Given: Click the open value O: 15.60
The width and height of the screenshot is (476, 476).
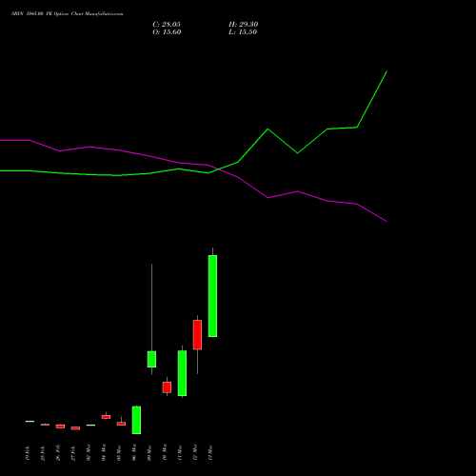Looking at the screenshot, I should [x=167, y=32].
